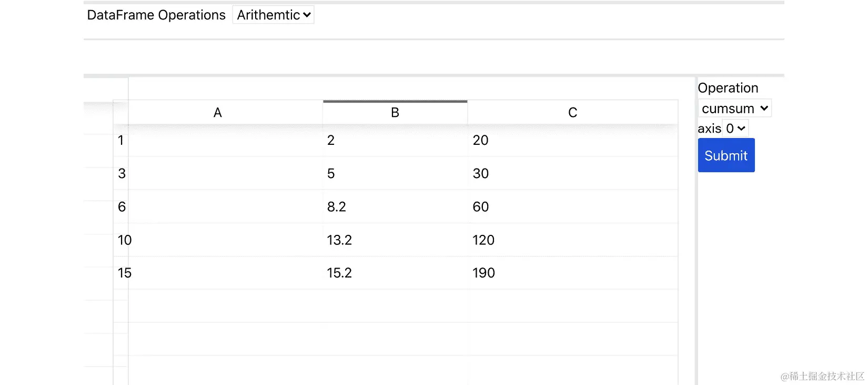Click the DataFrame Operations label
Viewport: 868px width, 385px height.
pos(156,15)
